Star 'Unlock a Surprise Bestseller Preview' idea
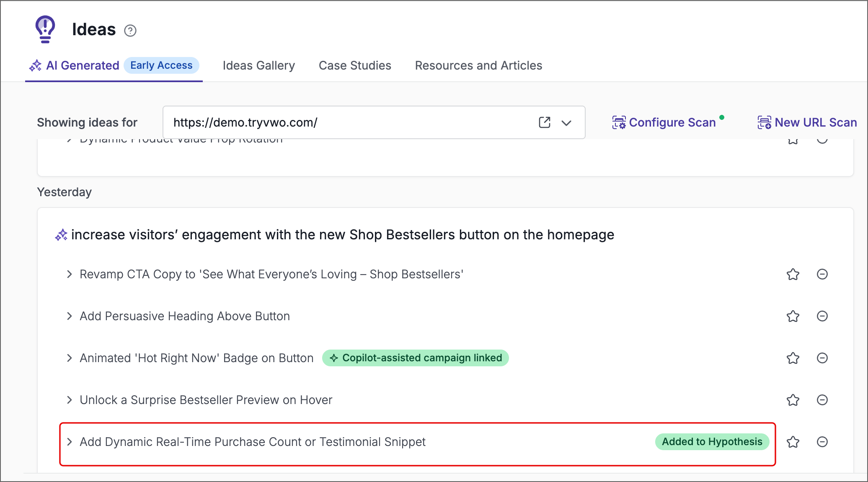This screenshot has height=482, width=868. pyautogui.click(x=793, y=400)
